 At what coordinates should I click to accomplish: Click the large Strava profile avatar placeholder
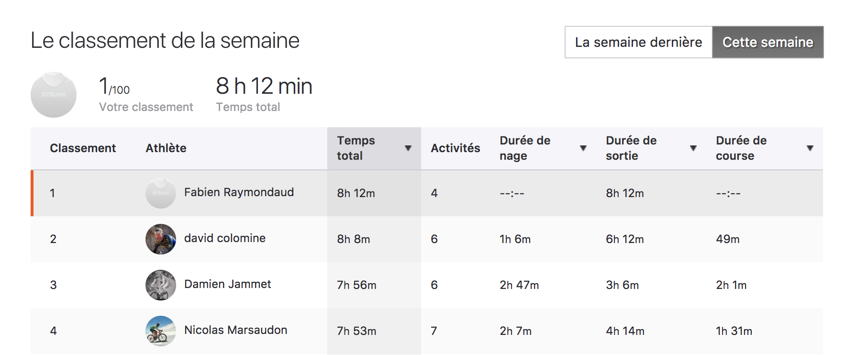[x=54, y=95]
